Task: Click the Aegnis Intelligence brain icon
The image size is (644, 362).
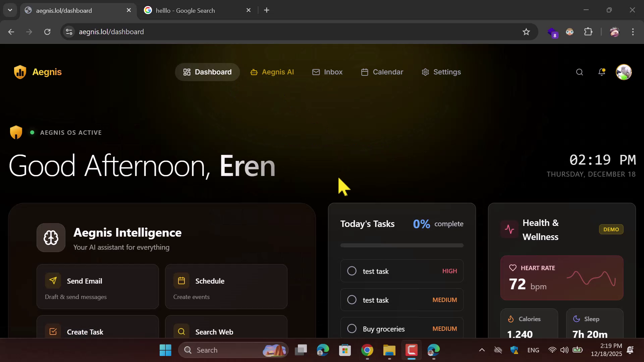Action: coord(51,238)
